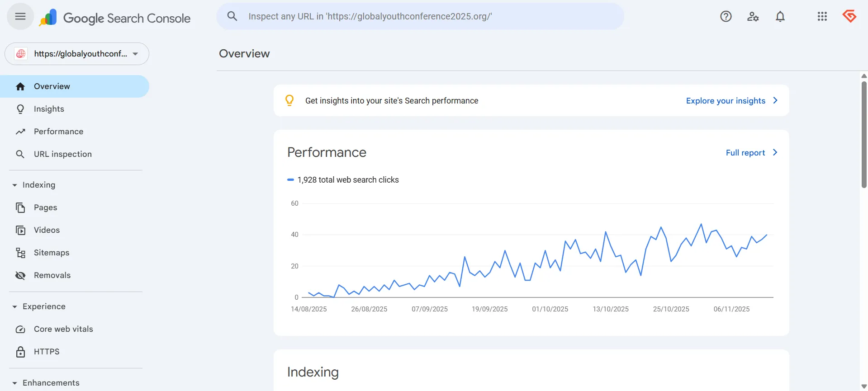This screenshot has width=868, height=391.
Task: Open Performance from the sidebar
Action: tap(58, 132)
